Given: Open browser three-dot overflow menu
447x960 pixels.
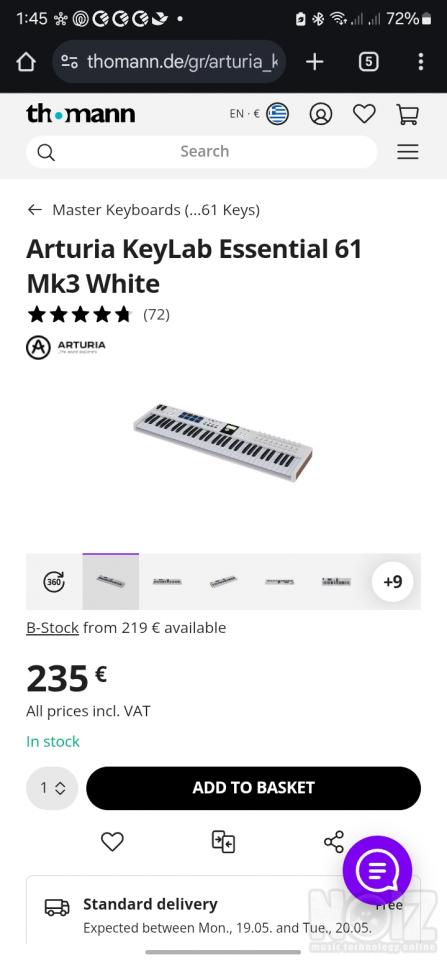Looking at the screenshot, I should [420, 61].
